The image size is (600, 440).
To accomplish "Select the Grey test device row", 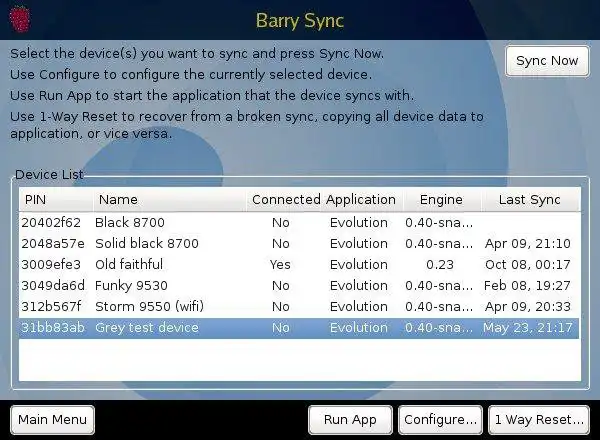I will 299,328.
